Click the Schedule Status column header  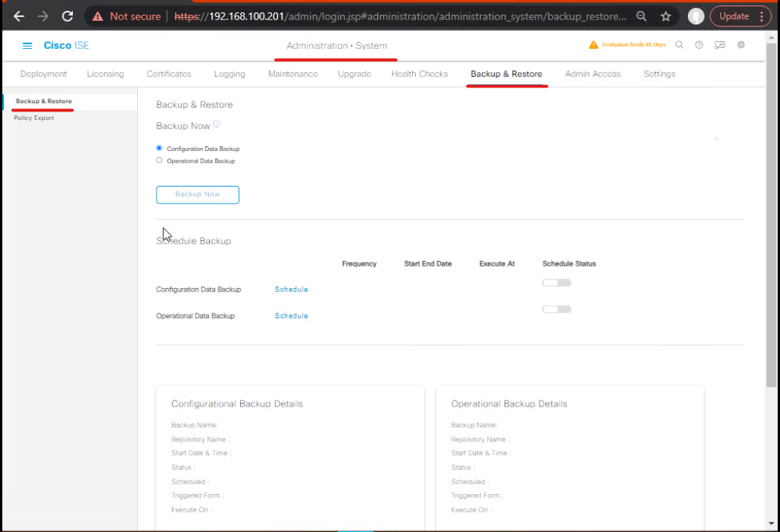pos(569,263)
